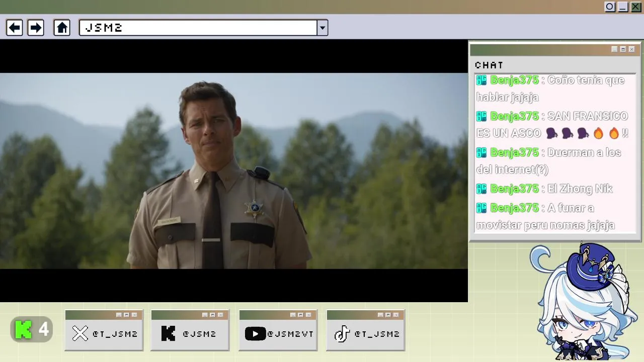Minimize the chat window
This screenshot has width=644, height=362.
614,49
